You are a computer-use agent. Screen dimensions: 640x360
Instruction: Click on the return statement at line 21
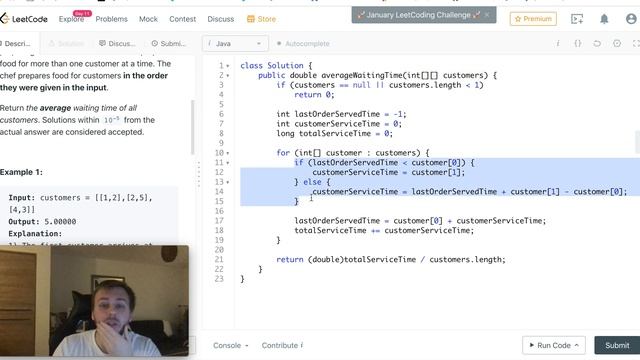[x=391, y=260]
